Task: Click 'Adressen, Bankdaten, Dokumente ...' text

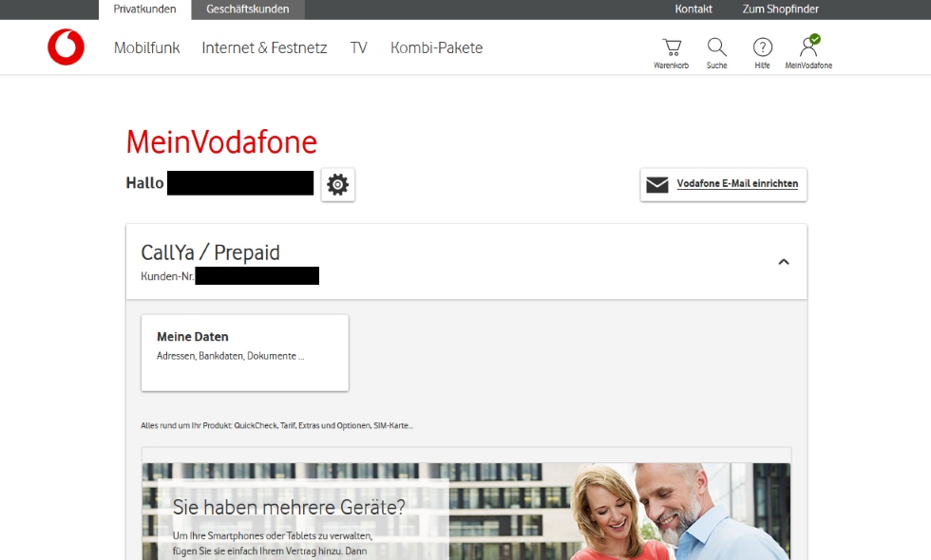Action: point(230,356)
